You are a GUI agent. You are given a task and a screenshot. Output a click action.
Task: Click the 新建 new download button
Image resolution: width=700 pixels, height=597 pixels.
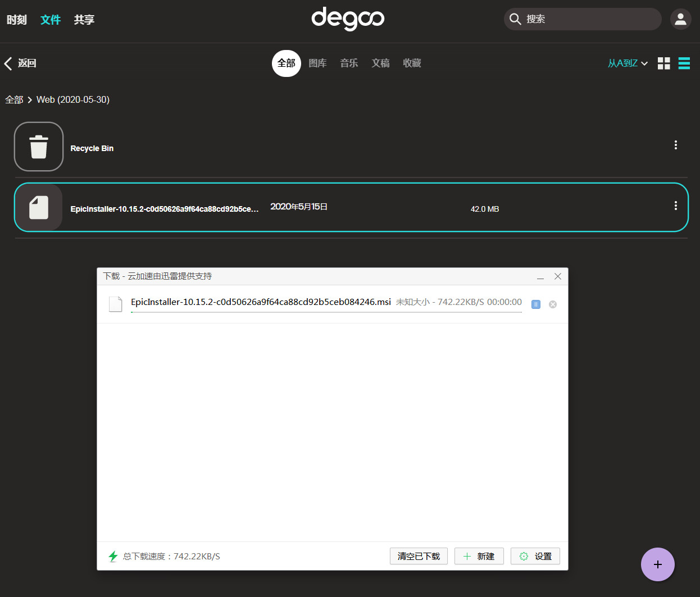click(479, 556)
